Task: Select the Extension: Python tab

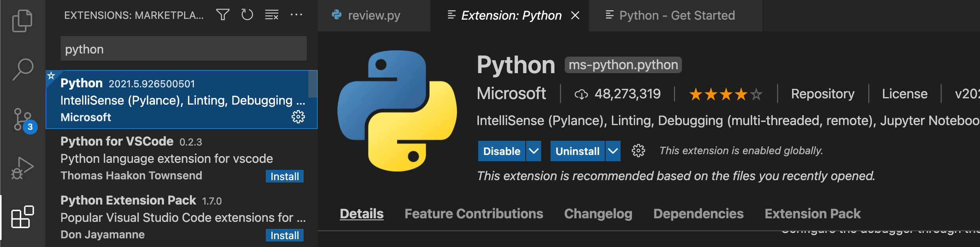Action: click(510, 15)
